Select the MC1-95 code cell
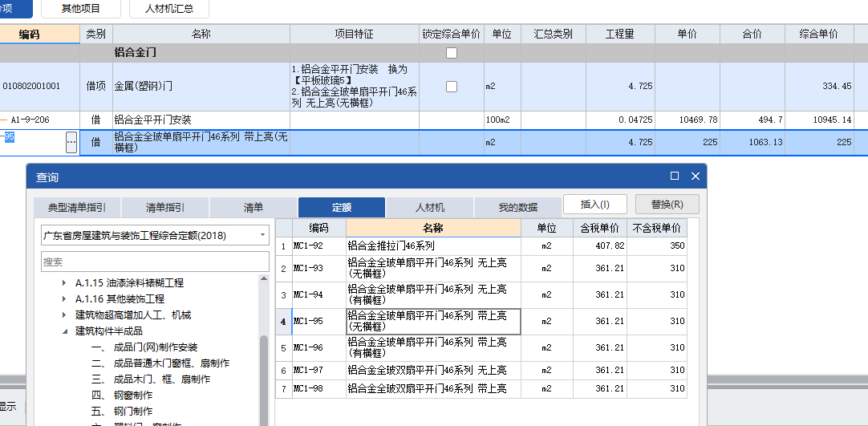868x426 pixels. pos(318,322)
